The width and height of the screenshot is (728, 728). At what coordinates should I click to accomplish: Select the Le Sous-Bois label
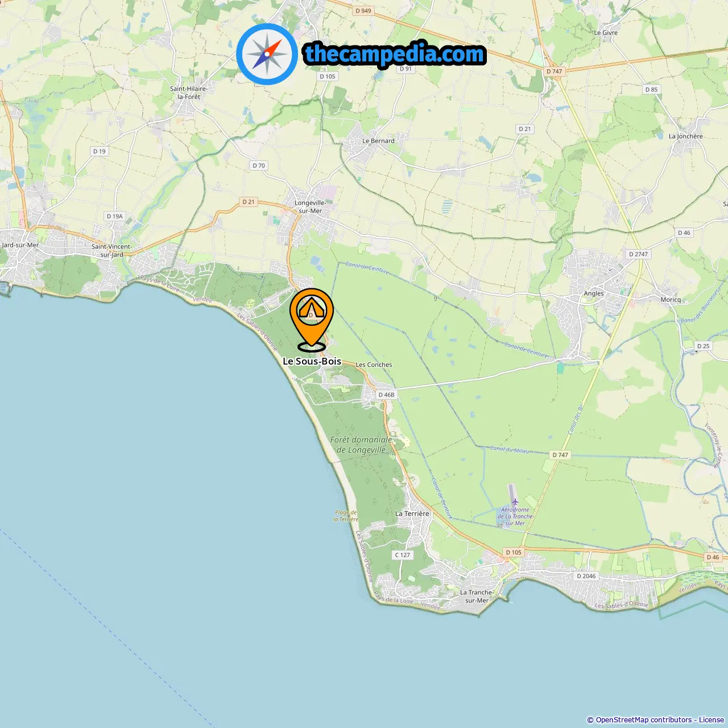pyautogui.click(x=312, y=361)
